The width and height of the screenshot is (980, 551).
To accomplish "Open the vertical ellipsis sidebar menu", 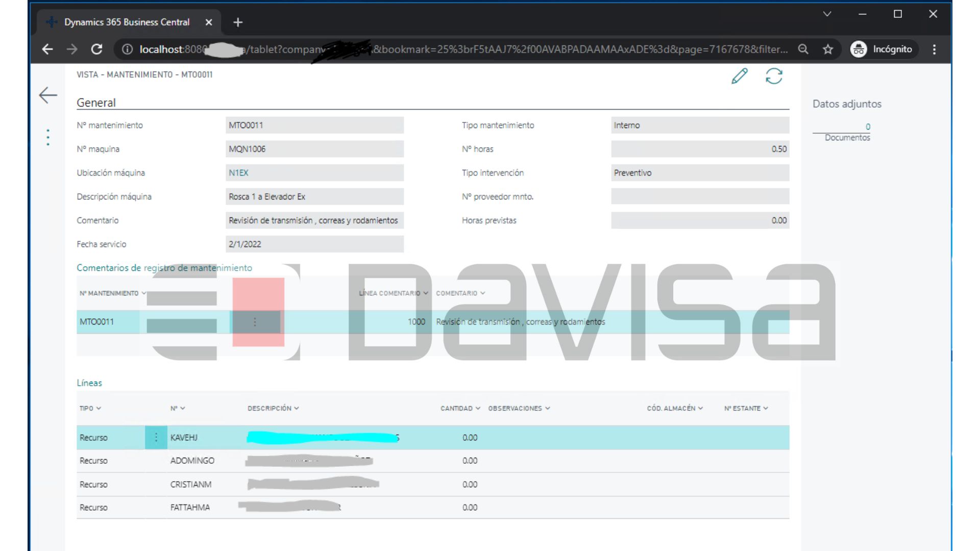I will point(47,137).
